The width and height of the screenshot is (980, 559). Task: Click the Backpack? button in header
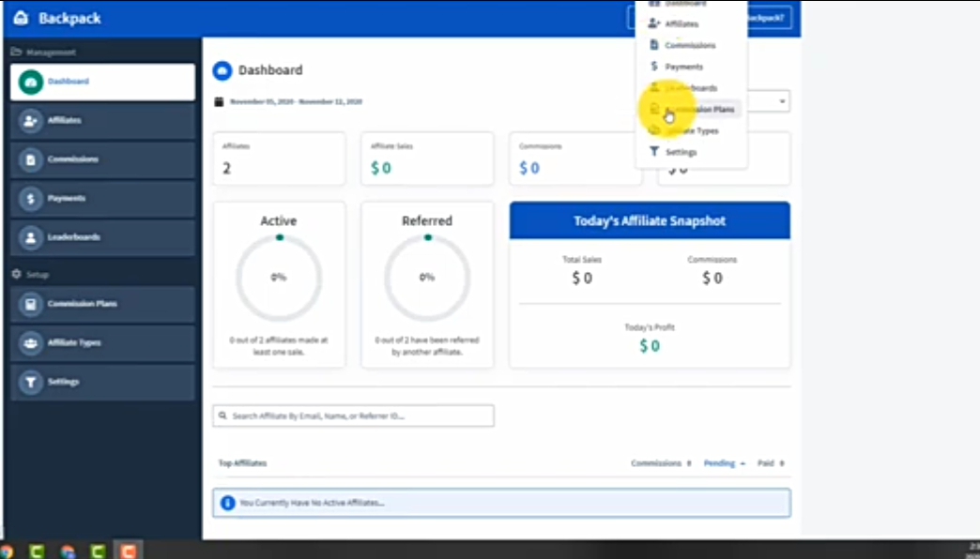(x=770, y=18)
